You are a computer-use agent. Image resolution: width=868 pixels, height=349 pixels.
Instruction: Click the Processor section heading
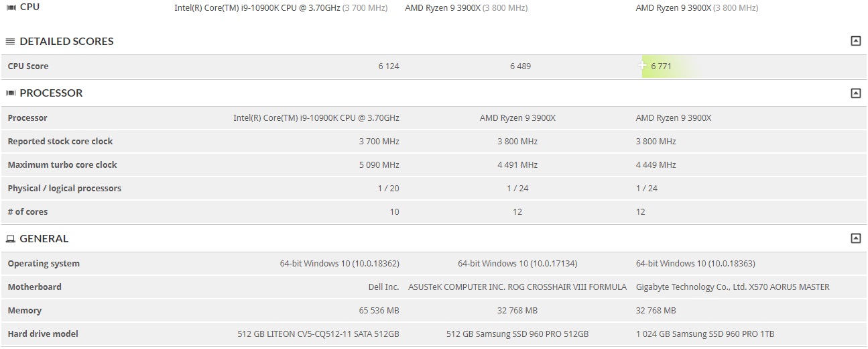(x=51, y=93)
